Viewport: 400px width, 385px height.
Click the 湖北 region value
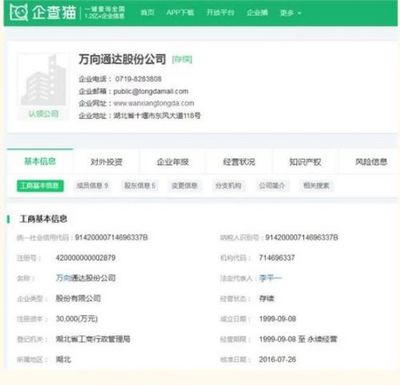tap(63, 360)
